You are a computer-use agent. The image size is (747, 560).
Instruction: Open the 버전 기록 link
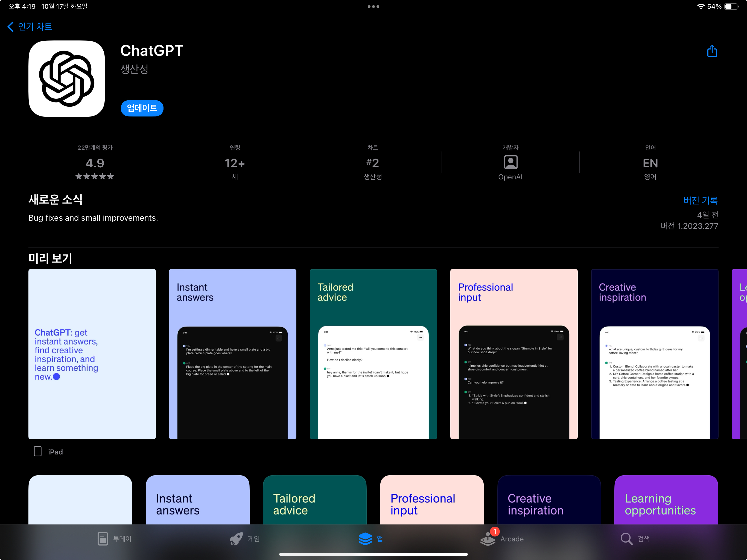700,200
